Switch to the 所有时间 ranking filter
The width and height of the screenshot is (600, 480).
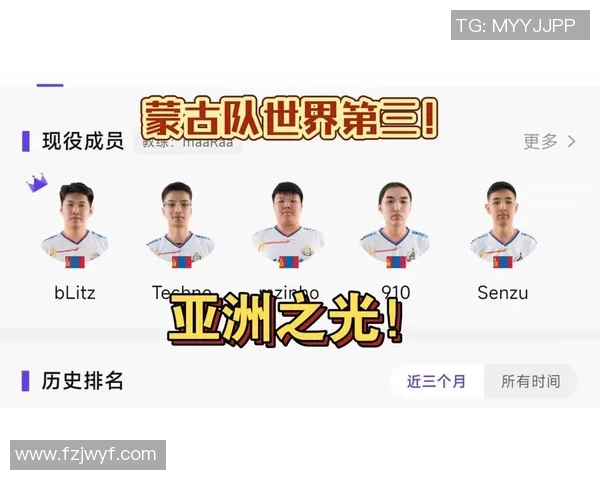coord(530,381)
